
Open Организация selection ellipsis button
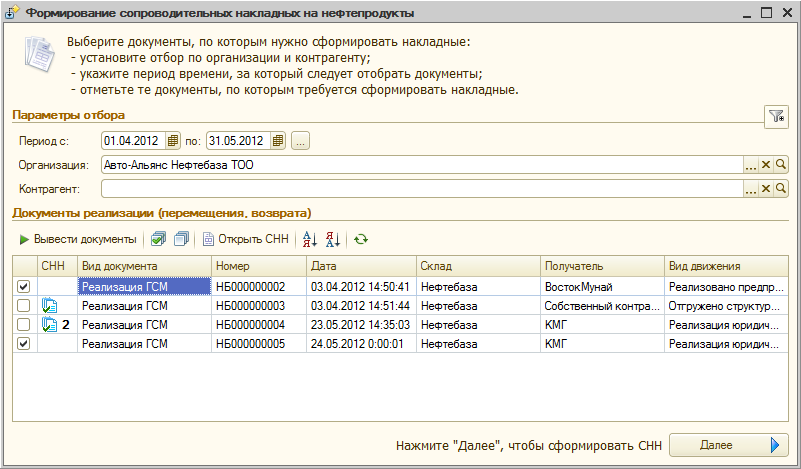tap(750, 165)
